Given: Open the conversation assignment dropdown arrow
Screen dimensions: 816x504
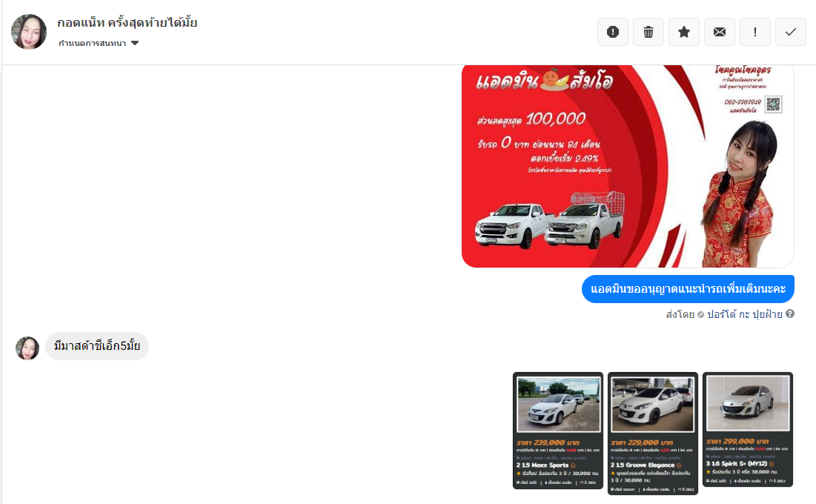Looking at the screenshot, I should (135, 43).
